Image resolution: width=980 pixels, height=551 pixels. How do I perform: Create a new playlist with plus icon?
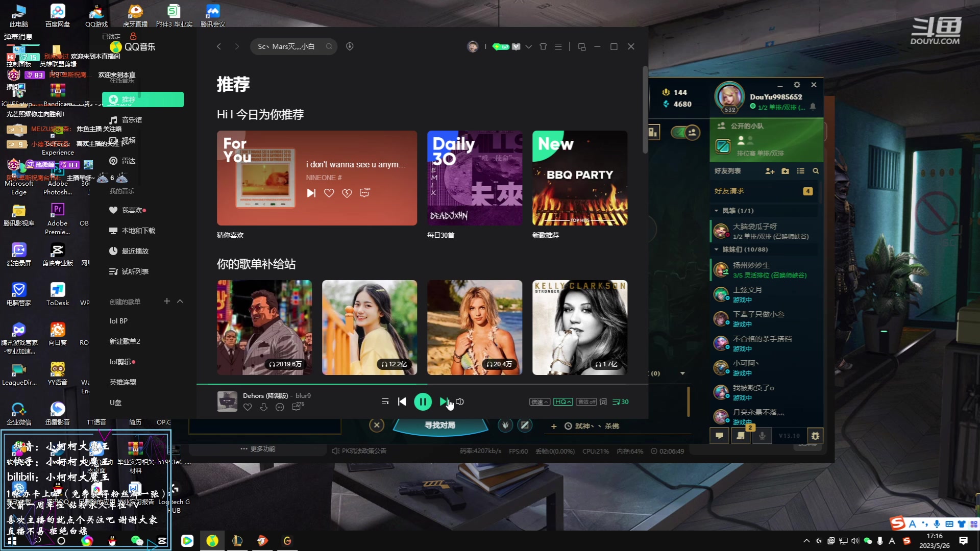[167, 301]
